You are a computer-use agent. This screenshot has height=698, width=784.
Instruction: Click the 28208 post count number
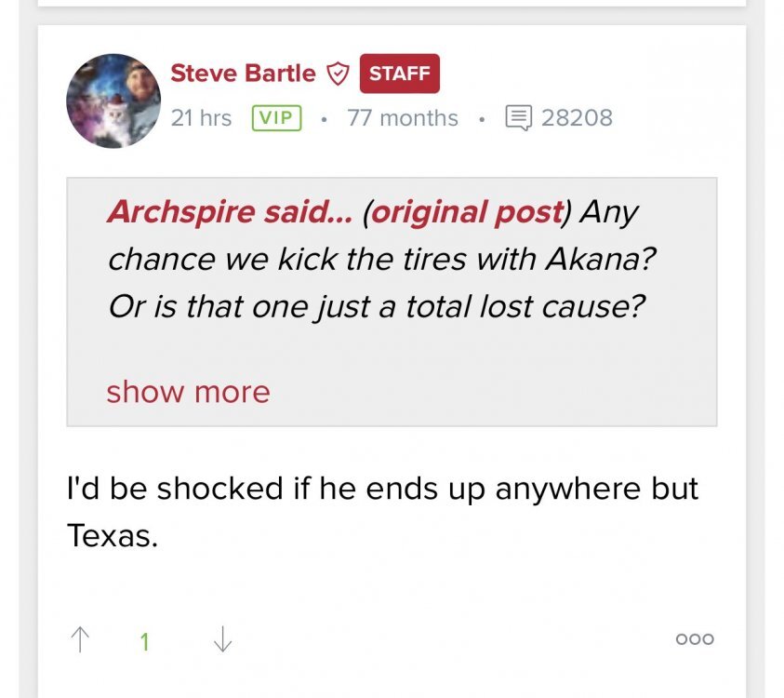click(x=577, y=118)
